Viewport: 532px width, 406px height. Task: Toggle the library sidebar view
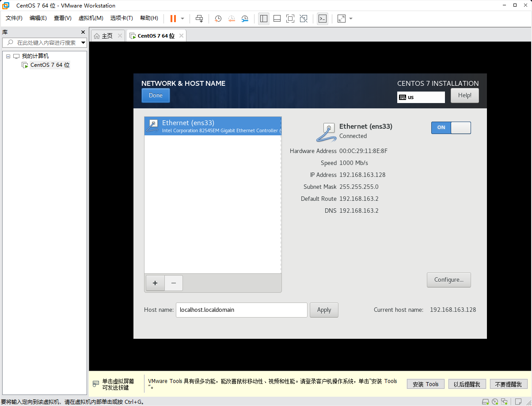tap(264, 19)
